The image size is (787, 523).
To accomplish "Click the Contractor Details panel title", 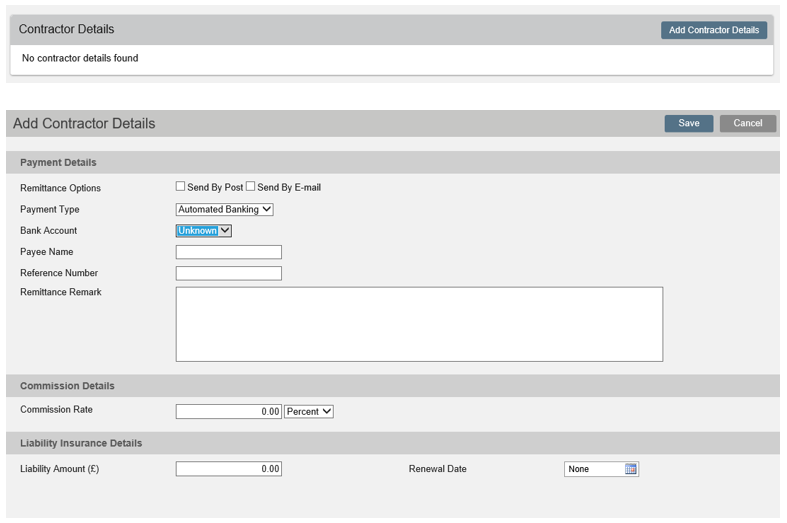I will coord(66,29).
